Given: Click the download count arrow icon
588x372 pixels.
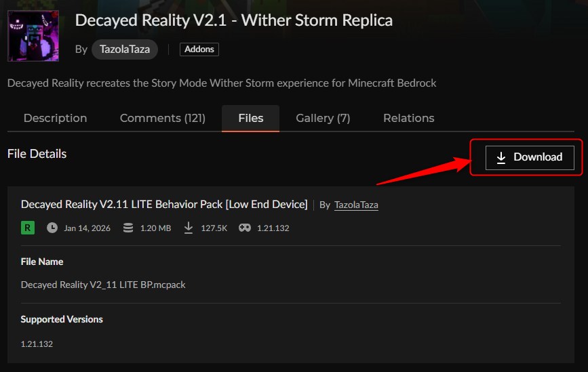Looking at the screenshot, I should pos(189,228).
